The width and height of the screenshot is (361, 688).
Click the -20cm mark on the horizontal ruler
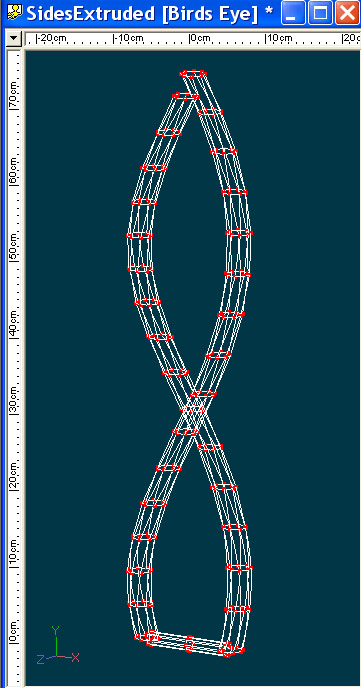click(x=52, y=39)
